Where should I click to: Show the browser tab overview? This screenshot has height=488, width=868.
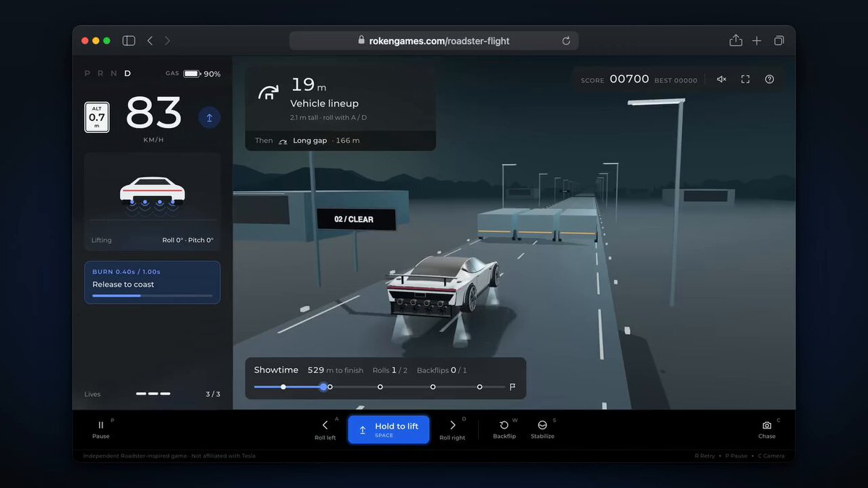[779, 41]
